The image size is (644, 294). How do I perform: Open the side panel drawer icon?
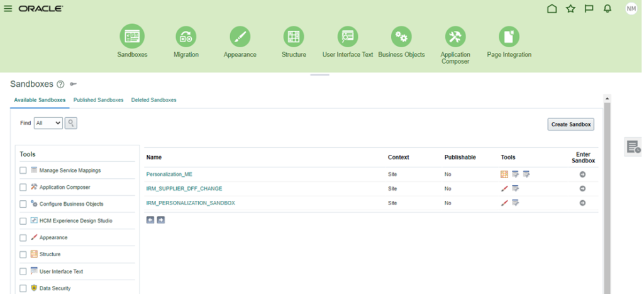point(633,147)
